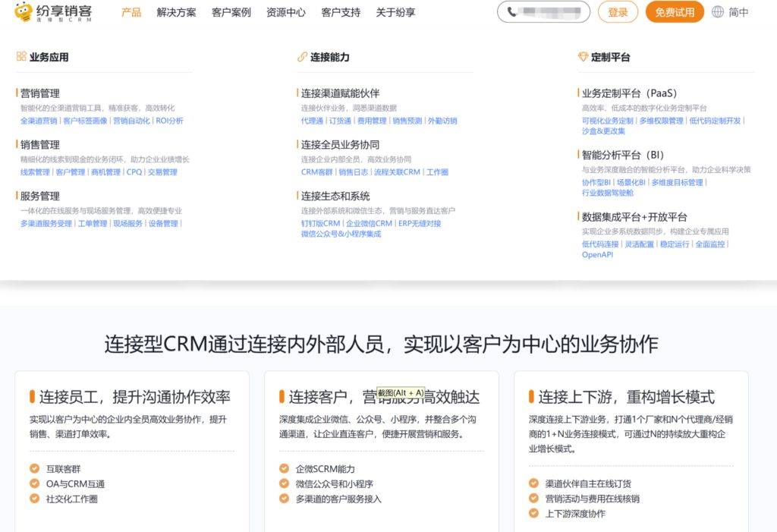The image size is (777, 532).
Task: Click the 工单管理 link
Action: pos(93,224)
